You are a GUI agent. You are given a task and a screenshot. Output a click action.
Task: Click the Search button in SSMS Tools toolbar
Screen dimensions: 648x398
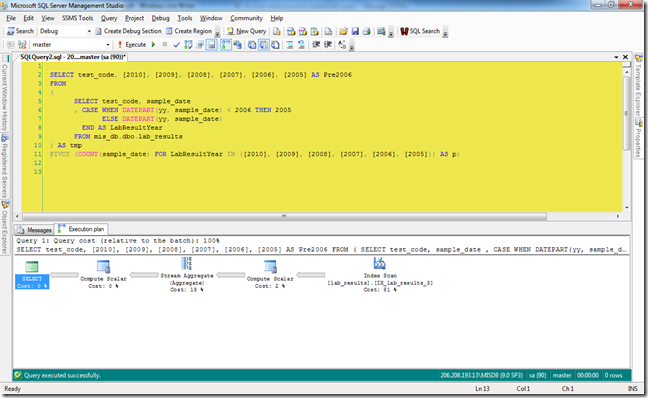tap(20, 31)
